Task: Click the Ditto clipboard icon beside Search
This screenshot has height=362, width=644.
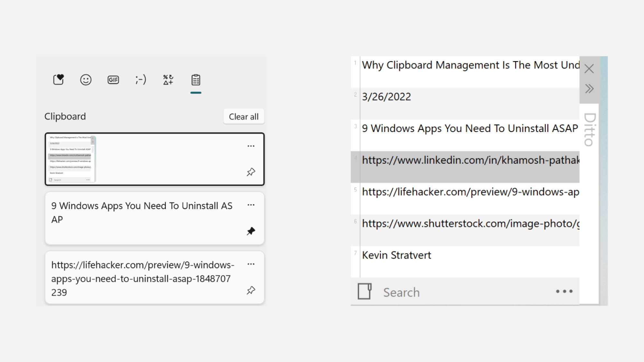Action: (x=365, y=291)
